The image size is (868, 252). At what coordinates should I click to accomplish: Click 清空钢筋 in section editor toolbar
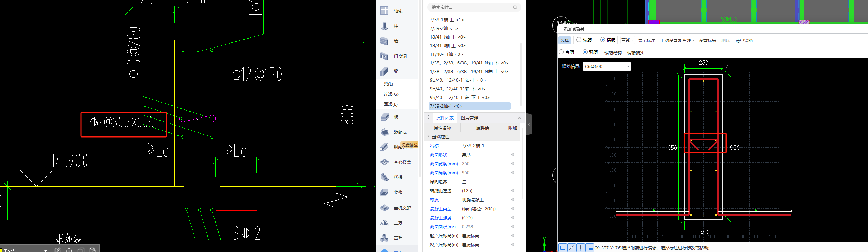tap(744, 40)
